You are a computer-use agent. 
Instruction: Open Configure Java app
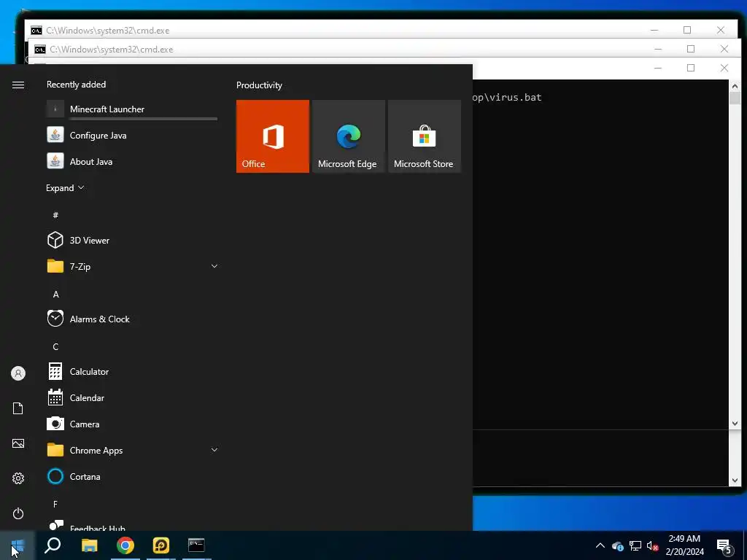[x=132, y=135]
